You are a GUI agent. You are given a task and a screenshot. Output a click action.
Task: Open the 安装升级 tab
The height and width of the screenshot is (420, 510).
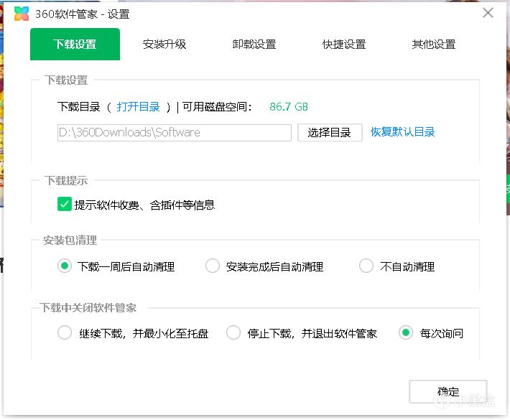coord(164,45)
